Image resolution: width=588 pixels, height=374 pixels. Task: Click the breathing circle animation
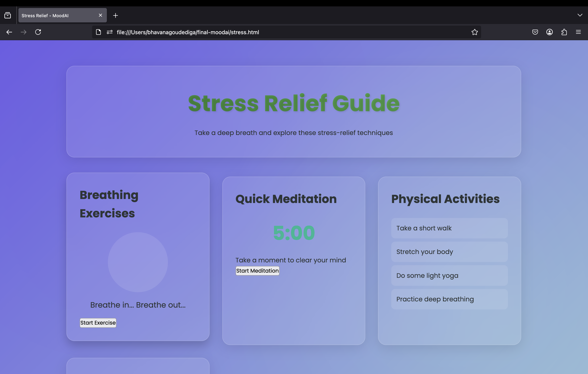tap(138, 262)
